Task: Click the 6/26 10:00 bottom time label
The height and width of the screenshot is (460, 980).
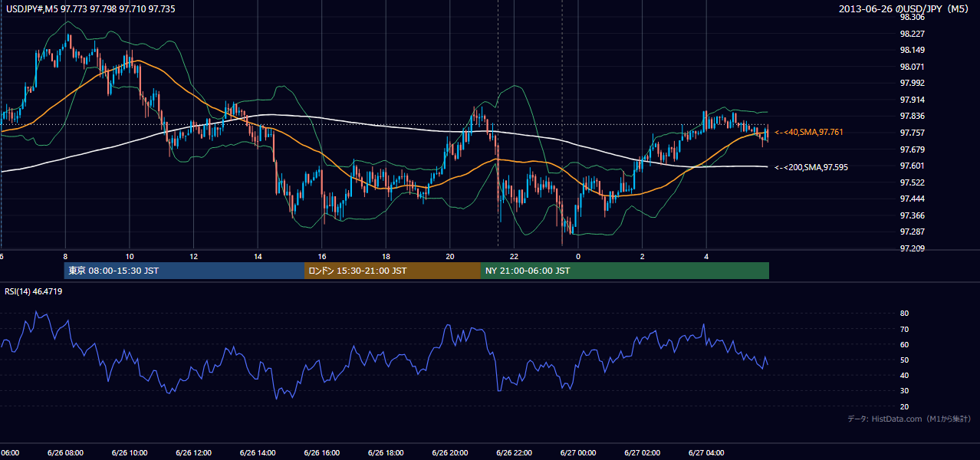Action: coord(130,452)
